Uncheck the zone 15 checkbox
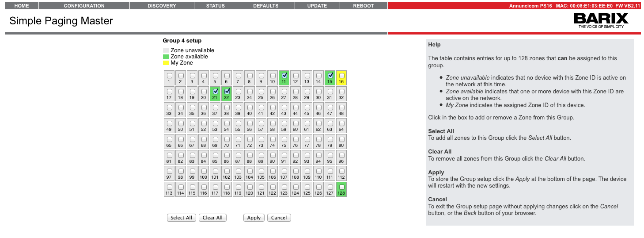Screen dimensions: 644x238 click(330, 75)
